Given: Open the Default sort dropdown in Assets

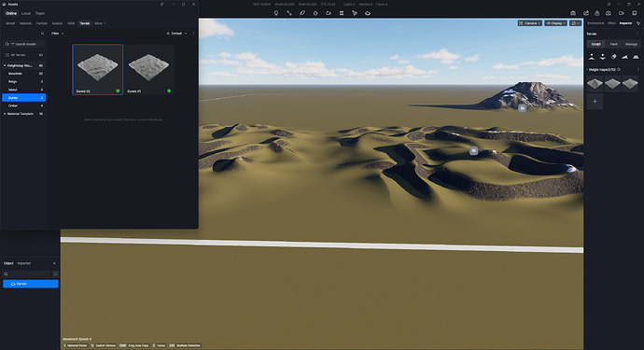Looking at the screenshot, I should pyautogui.click(x=176, y=34).
